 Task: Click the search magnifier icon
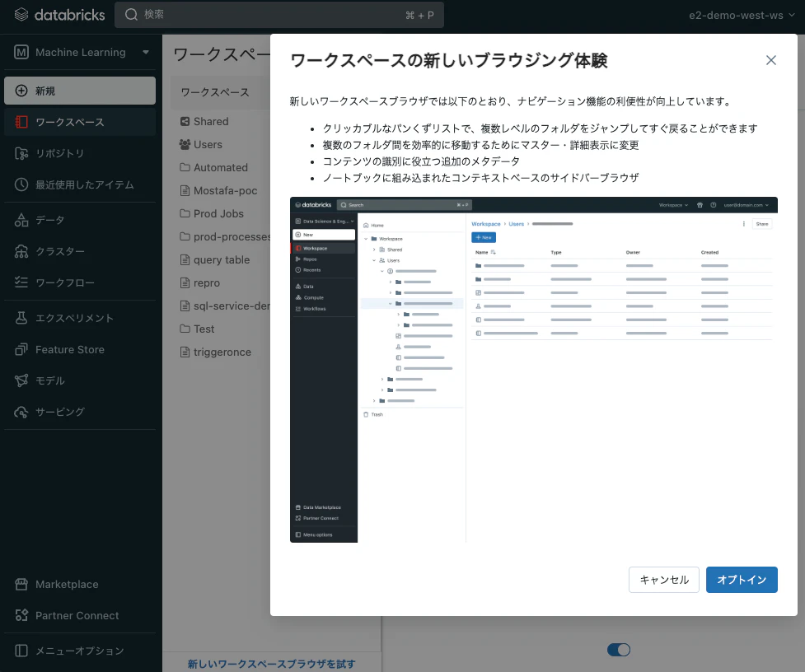(132, 14)
